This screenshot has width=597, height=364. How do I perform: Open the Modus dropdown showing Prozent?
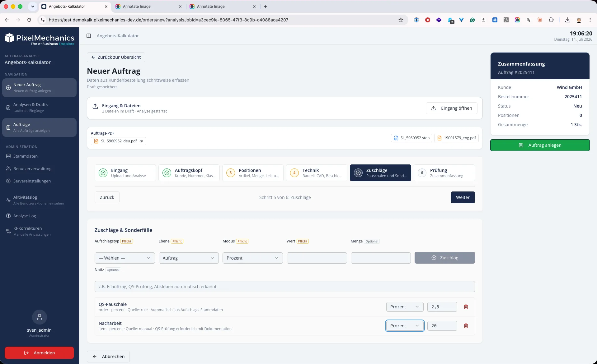coord(252,258)
